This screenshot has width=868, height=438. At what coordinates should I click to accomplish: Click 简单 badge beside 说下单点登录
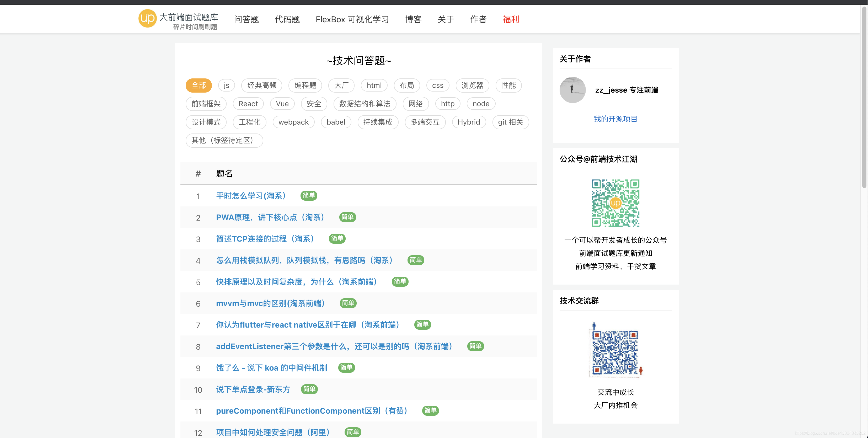pos(309,389)
